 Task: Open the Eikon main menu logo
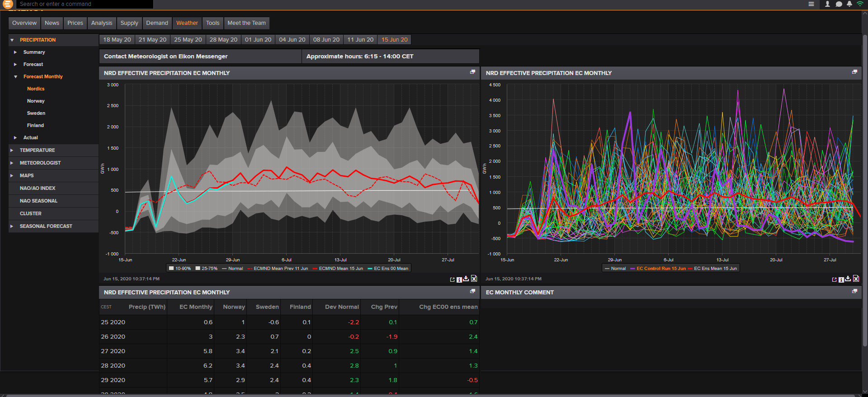pos(8,4)
